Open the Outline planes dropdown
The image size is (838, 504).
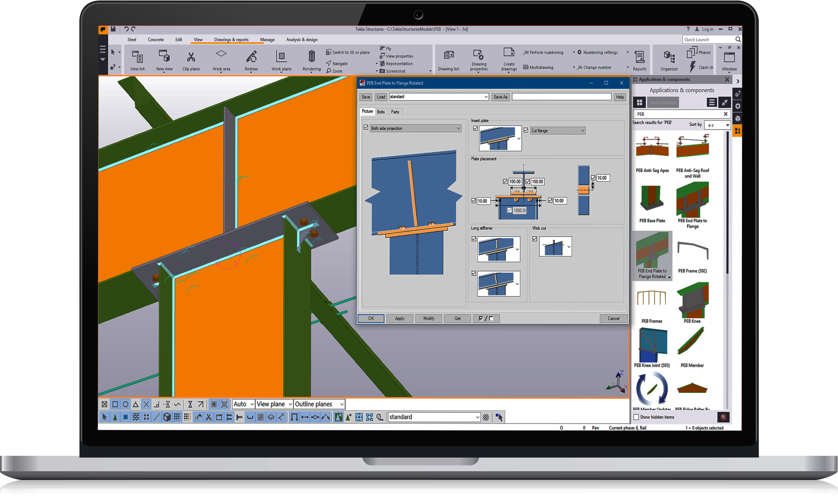pyautogui.click(x=319, y=404)
